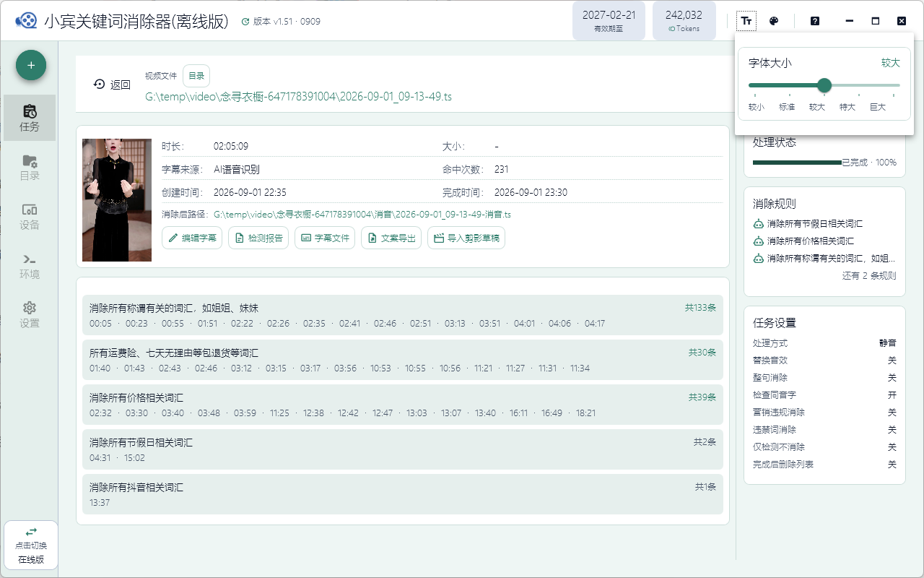
Task: Click the version refresh icon
Action: pos(245,22)
